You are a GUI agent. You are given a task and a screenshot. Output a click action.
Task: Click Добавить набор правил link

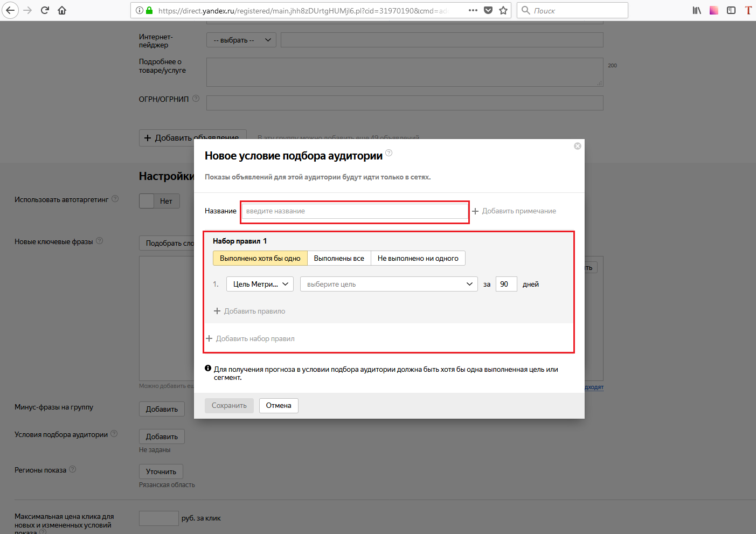pos(250,338)
